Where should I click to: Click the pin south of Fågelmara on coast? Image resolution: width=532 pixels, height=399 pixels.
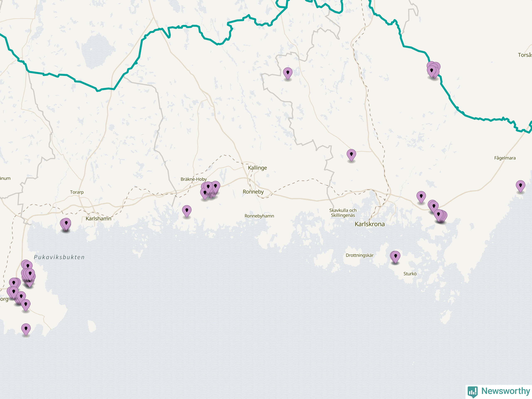[x=520, y=186]
